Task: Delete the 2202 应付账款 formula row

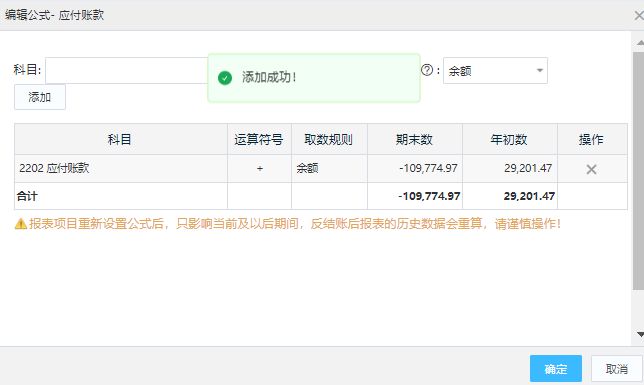Action: (x=591, y=169)
